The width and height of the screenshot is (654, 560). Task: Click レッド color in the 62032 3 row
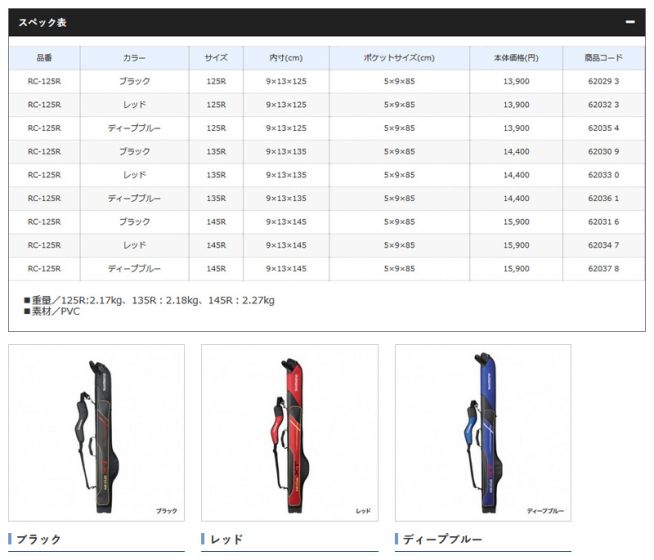(x=134, y=105)
